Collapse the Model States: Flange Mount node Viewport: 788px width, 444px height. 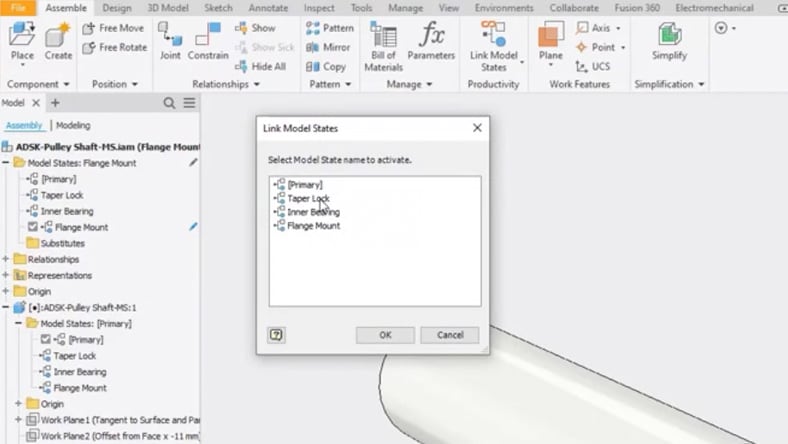tap(6, 162)
